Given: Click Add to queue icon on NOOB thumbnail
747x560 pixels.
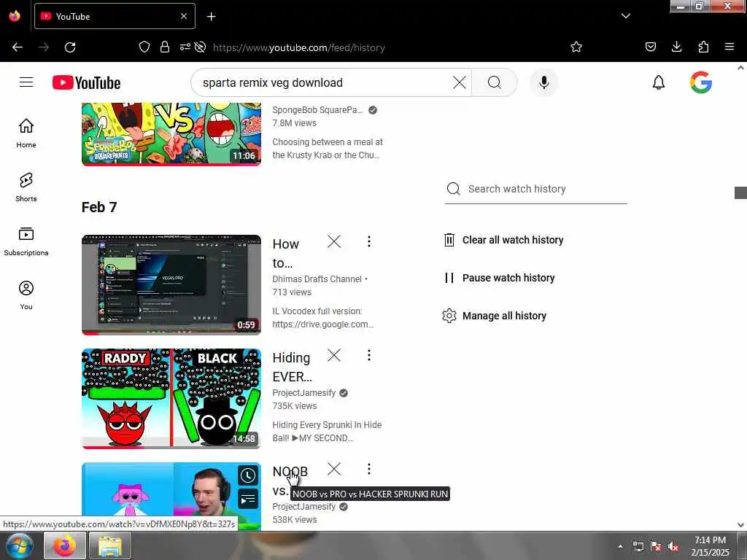Looking at the screenshot, I should 248,499.
